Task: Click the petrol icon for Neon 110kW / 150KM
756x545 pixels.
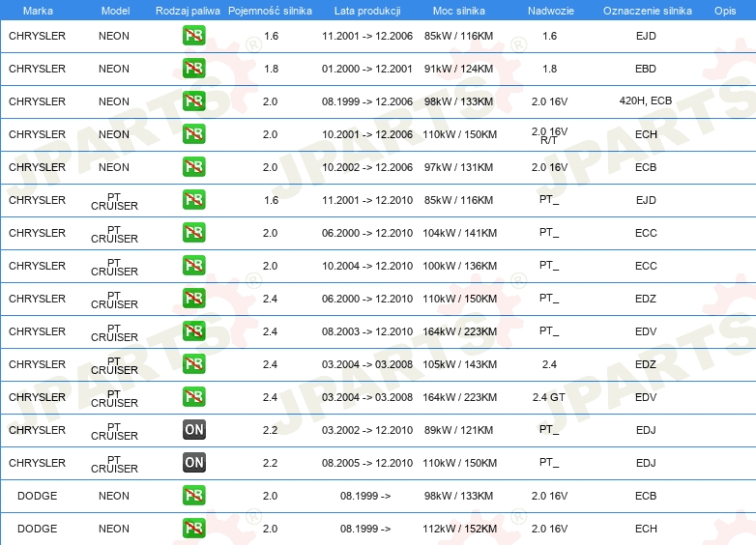Action: tap(193, 134)
